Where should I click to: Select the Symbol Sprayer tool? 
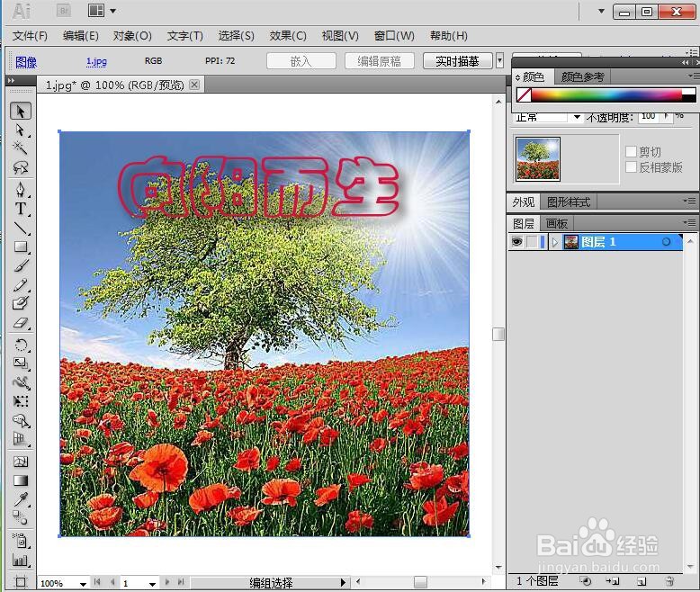[x=21, y=541]
